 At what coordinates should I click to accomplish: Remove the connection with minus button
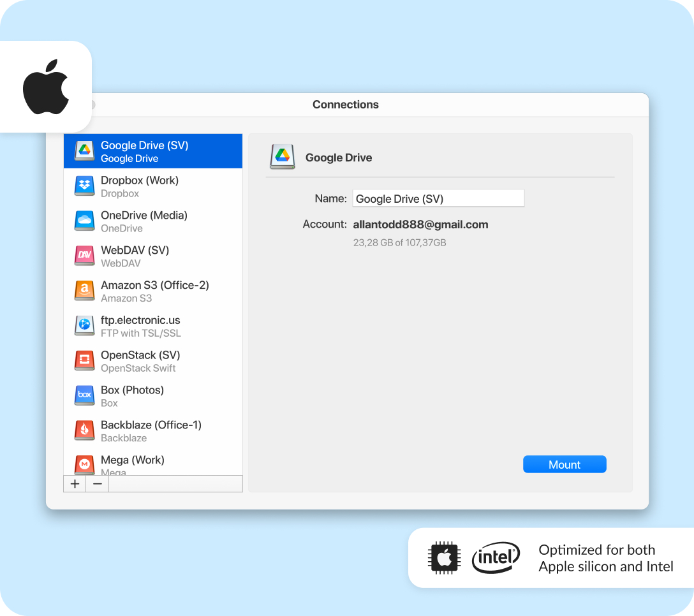[x=97, y=484]
